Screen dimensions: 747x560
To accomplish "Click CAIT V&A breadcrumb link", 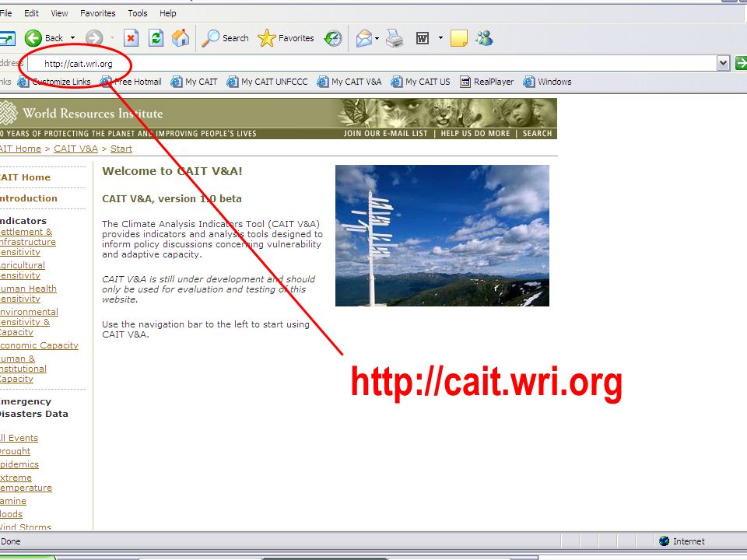I will pyautogui.click(x=75, y=149).
